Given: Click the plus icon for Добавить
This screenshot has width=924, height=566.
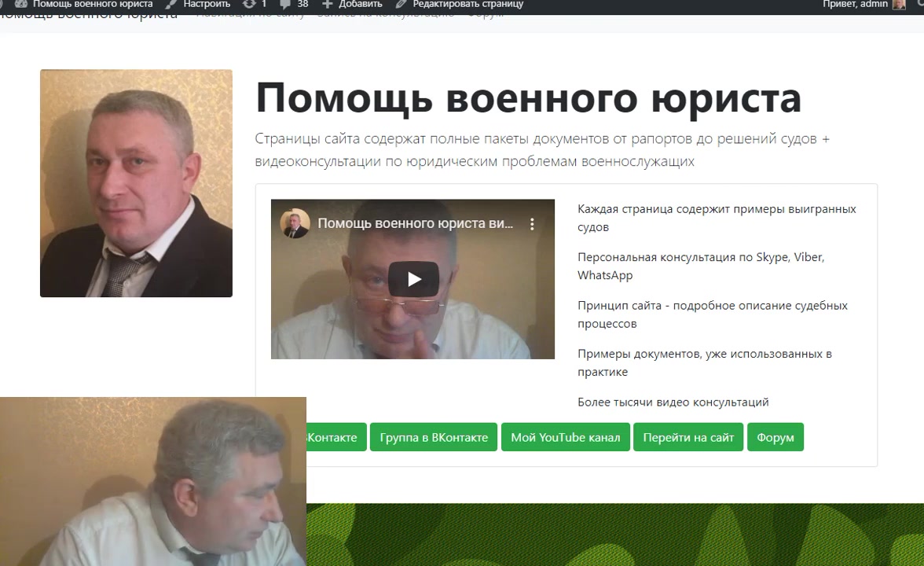Looking at the screenshot, I should [328, 4].
